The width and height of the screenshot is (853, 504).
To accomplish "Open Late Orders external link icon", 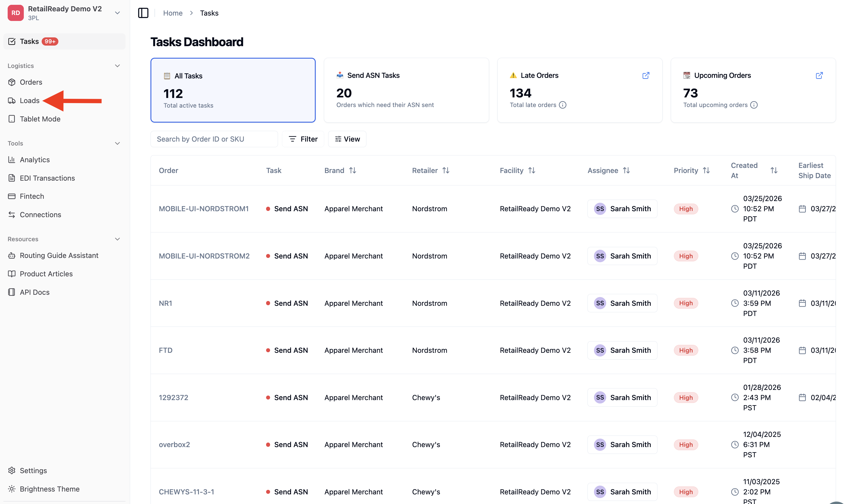I will click(646, 75).
